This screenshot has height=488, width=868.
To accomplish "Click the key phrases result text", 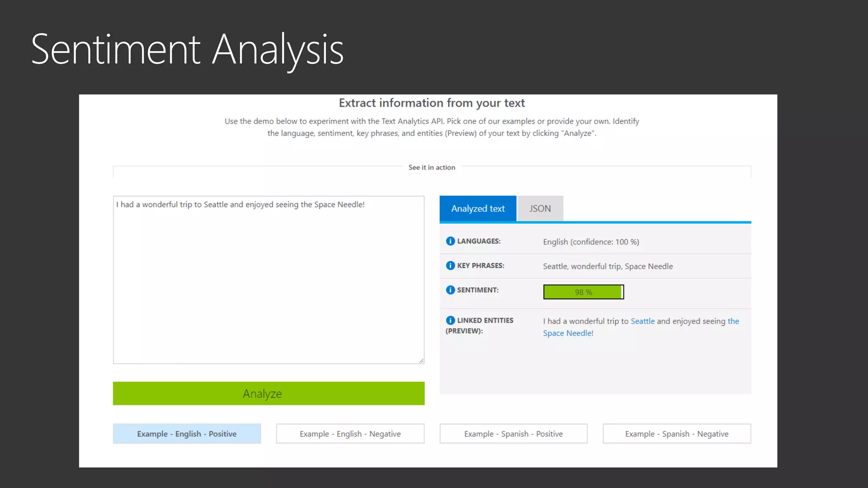I will (608, 266).
